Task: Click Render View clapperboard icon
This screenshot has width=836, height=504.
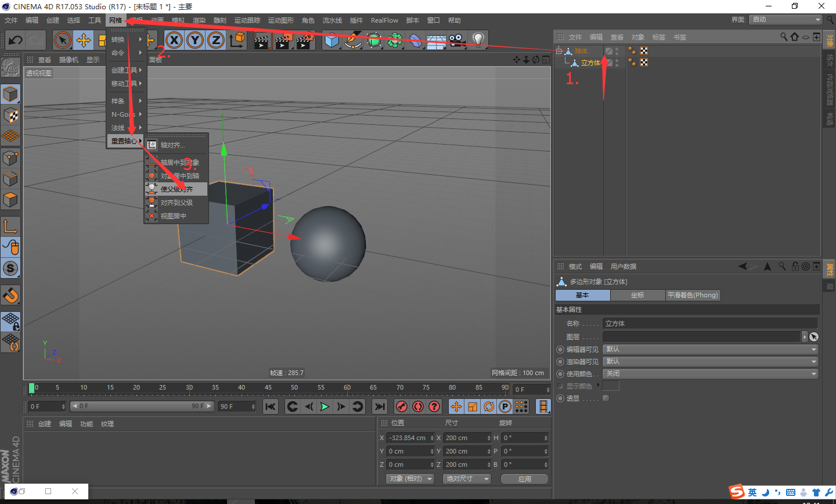Action: pyautogui.click(x=262, y=41)
